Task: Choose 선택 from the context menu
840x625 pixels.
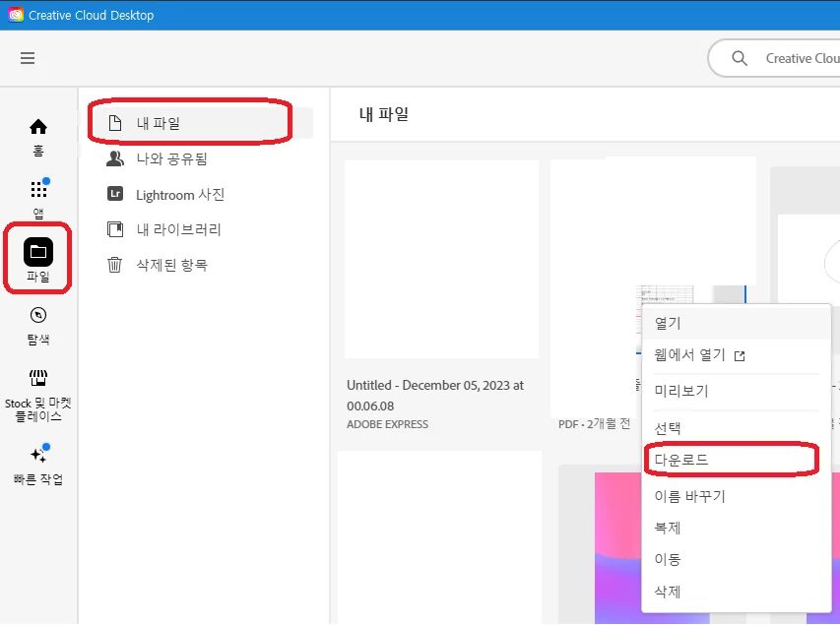Action: (736, 428)
